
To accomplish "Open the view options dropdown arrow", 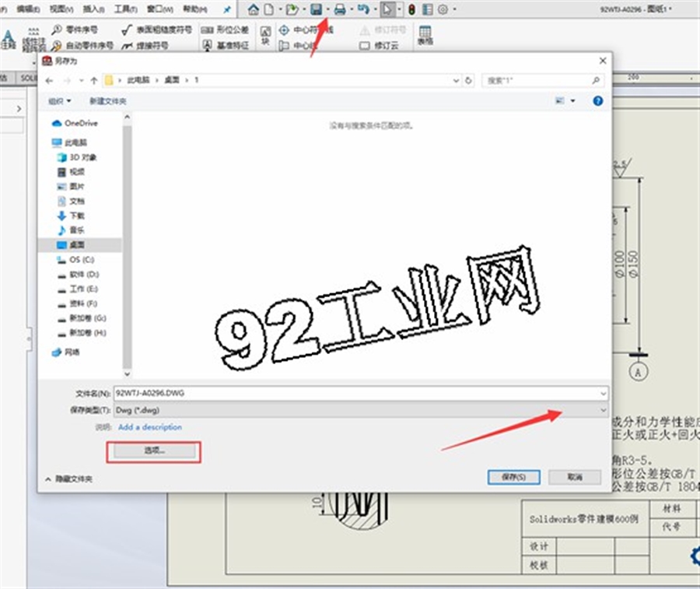I will point(572,101).
